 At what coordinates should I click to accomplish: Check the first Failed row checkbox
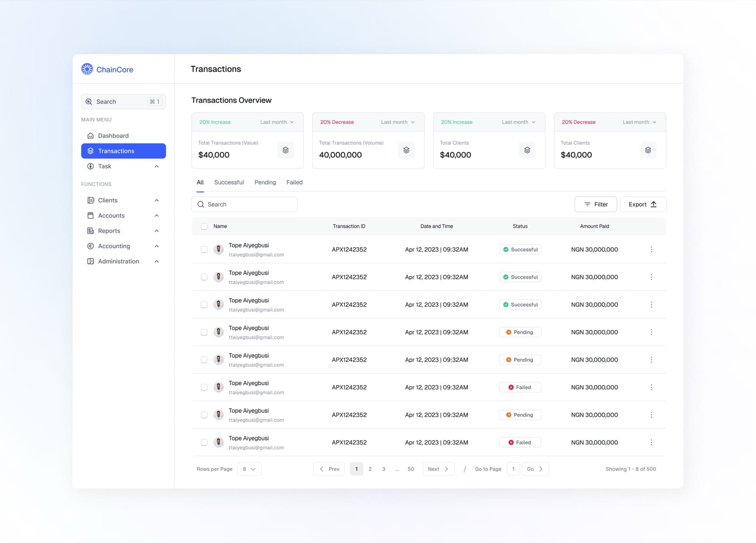[x=204, y=387]
